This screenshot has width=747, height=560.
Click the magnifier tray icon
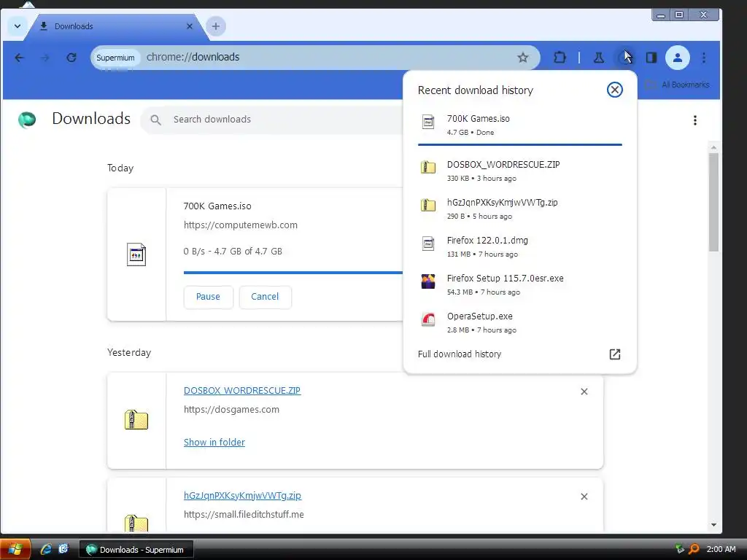coord(694,549)
